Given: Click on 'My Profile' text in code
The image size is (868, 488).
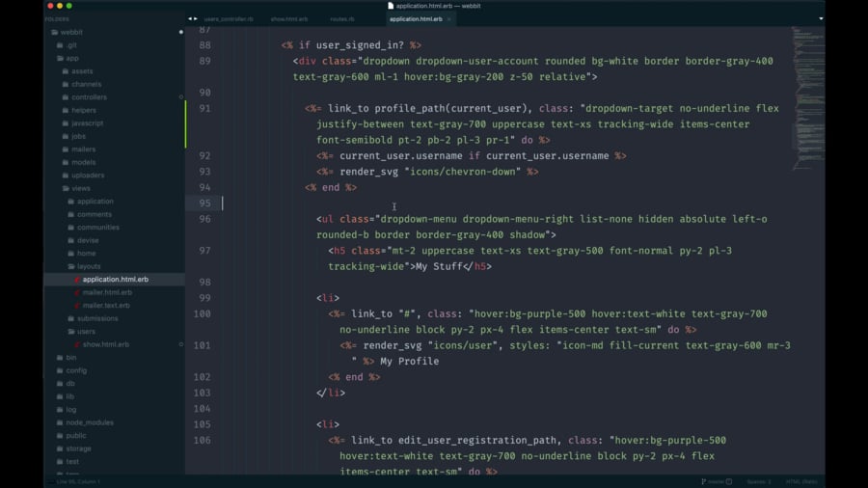Looking at the screenshot, I should pos(410,362).
